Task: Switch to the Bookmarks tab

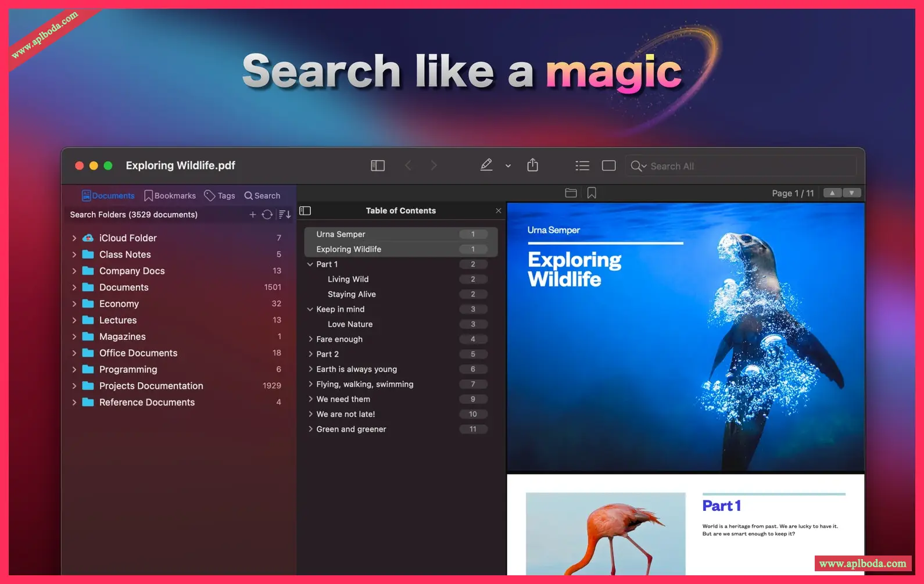Action: [170, 196]
